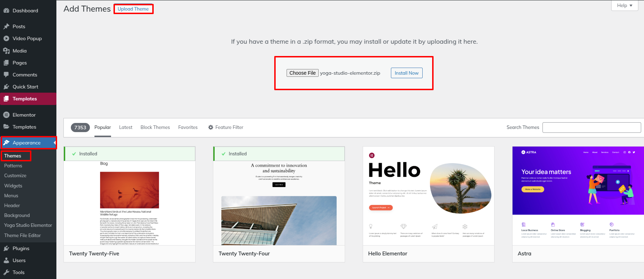Switch to the Favorites tab

[x=188, y=127]
